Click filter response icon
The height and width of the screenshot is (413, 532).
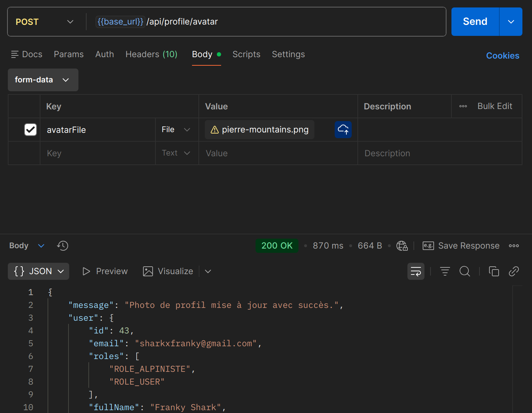(445, 271)
